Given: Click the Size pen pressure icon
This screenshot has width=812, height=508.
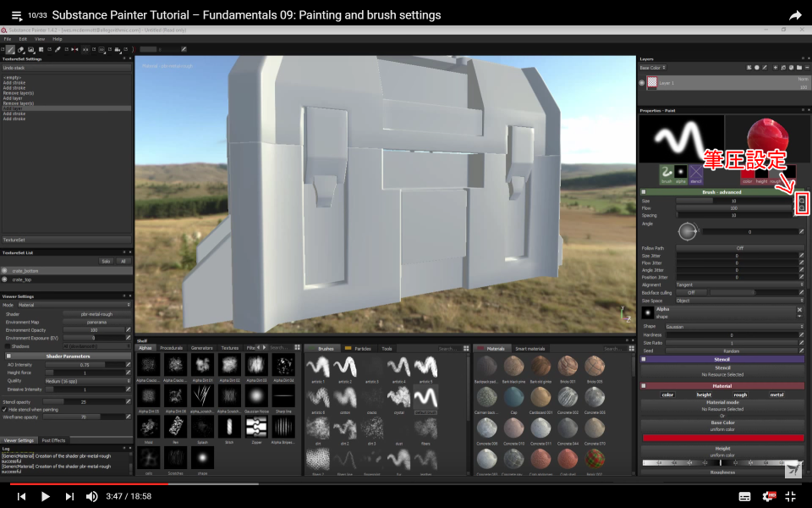Looking at the screenshot, I should tap(802, 200).
